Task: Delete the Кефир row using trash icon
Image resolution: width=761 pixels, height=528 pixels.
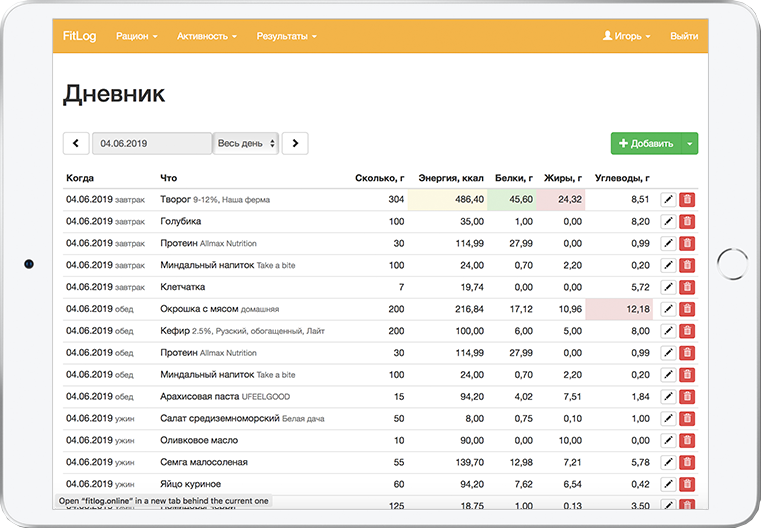Action: 687,331
